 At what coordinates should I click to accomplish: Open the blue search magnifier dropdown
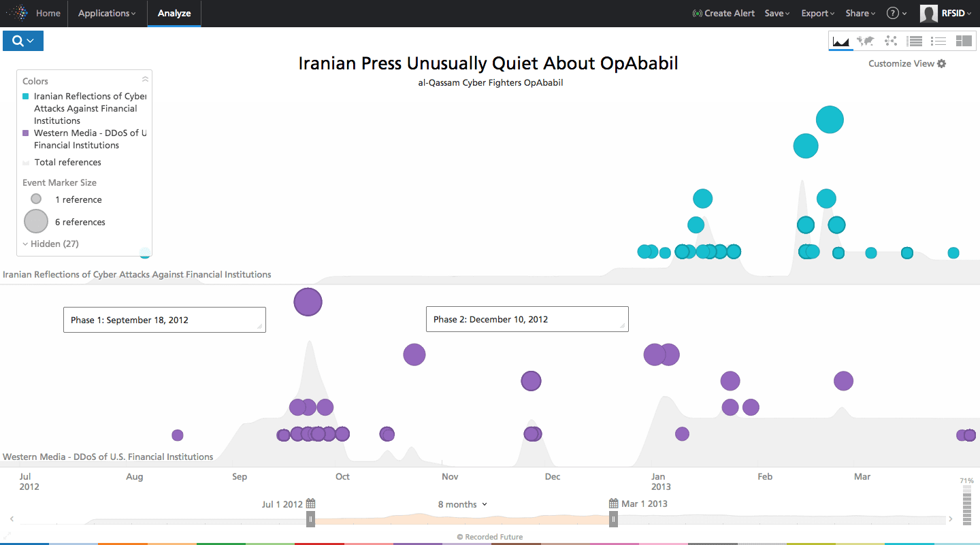pyautogui.click(x=23, y=41)
